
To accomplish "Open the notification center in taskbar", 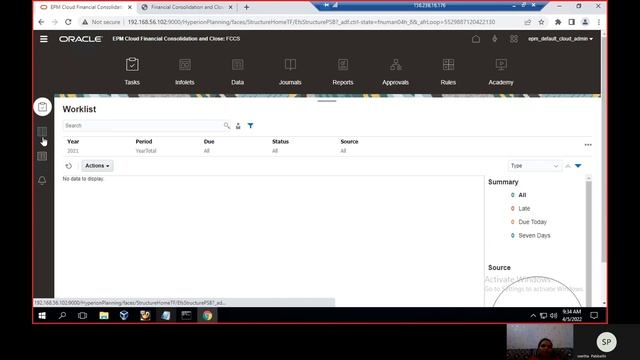I will (x=594, y=316).
